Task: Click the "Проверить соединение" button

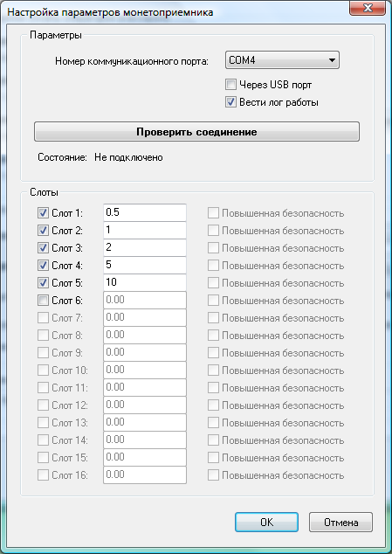Action: (x=196, y=132)
